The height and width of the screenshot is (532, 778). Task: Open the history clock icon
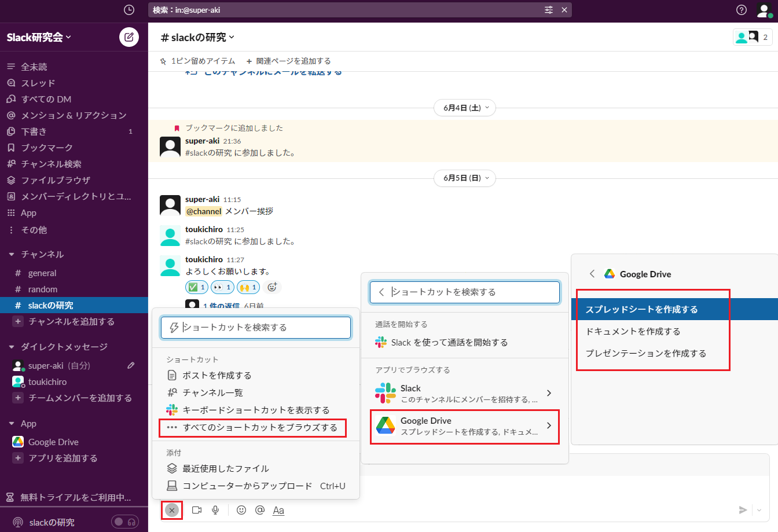[x=129, y=10]
